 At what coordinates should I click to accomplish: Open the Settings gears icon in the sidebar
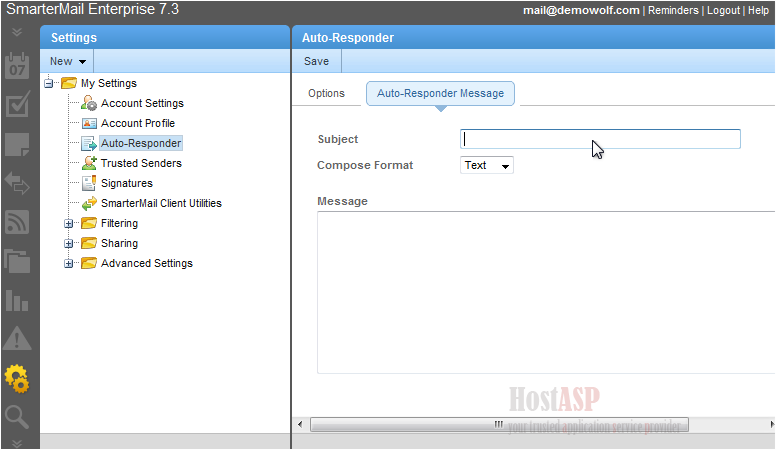17,379
